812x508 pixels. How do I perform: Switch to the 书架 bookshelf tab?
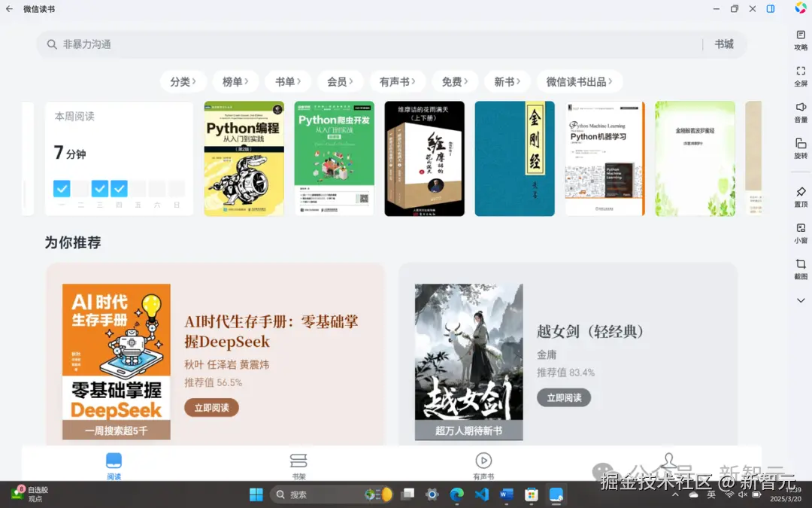[x=298, y=466]
